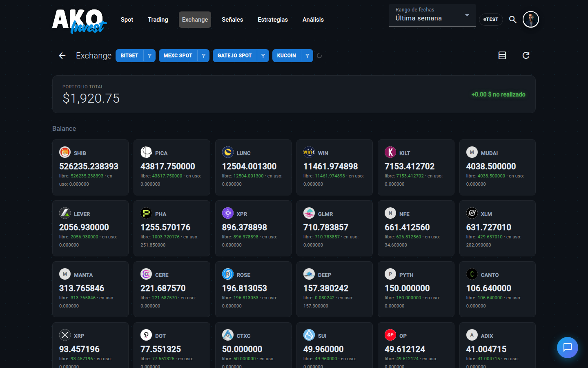Click the PHA coin icon
The image size is (588, 368).
pyautogui.click(x=146, y=213)
